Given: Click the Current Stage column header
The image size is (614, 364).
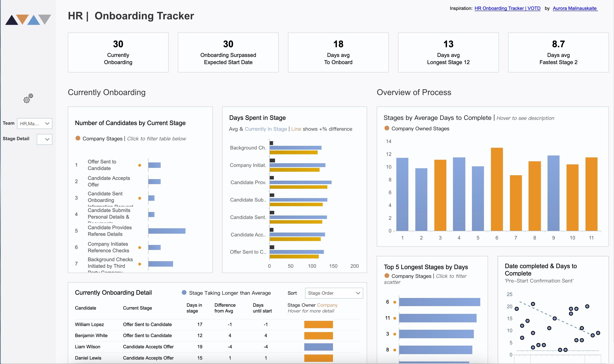Looking at the screenshot, I should 137,308.
